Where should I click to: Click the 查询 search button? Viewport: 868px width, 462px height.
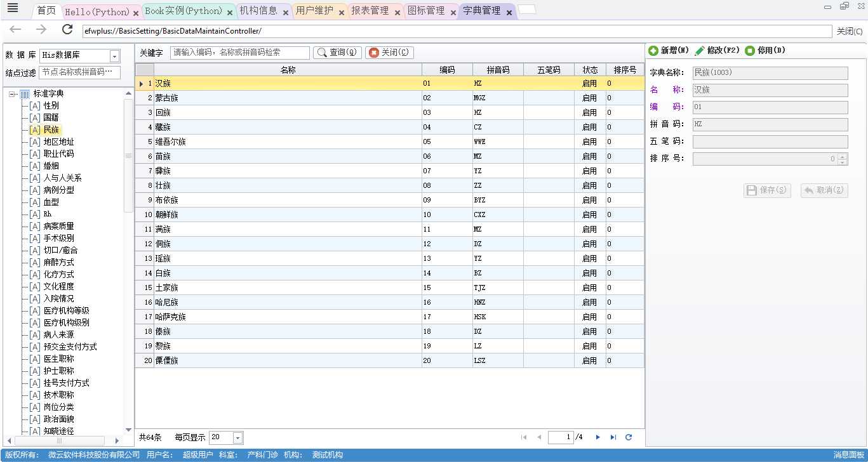pyautogui.click(x=338, y=53)
